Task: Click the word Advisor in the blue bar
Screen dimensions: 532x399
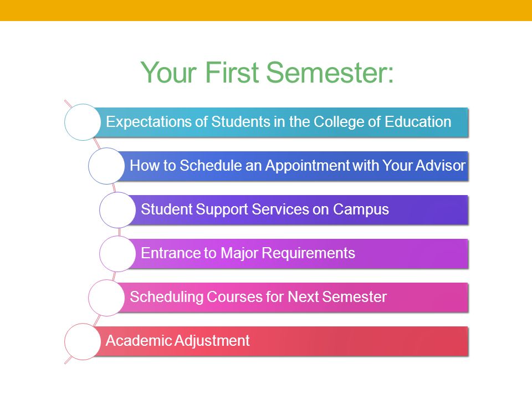Action: tap(441, 166)
